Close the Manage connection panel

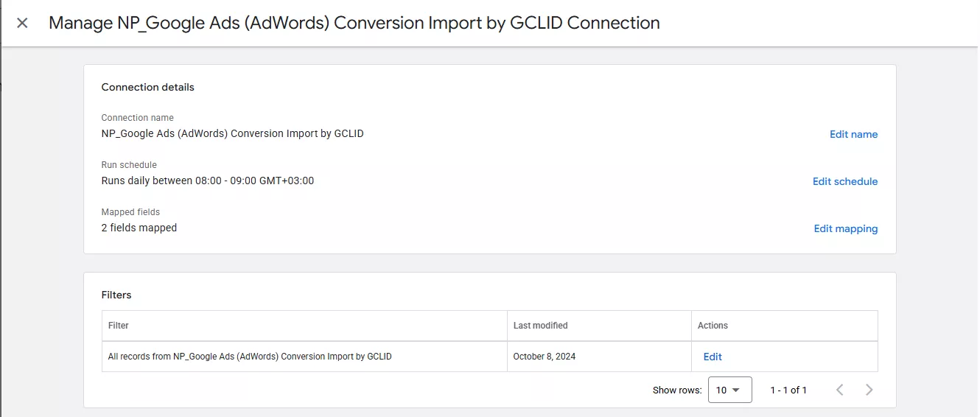pyautogui.click(x=22, y=23)
